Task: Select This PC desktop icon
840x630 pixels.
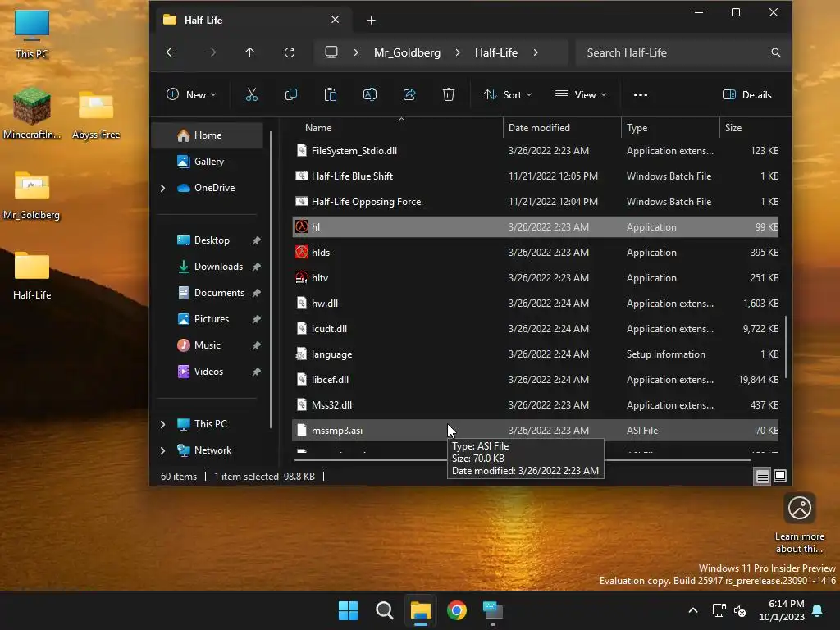Action: tap(32, 34)
